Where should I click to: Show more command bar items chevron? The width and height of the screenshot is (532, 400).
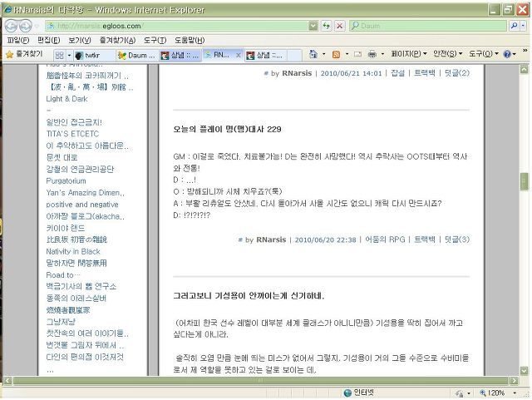tap(525, 51)
